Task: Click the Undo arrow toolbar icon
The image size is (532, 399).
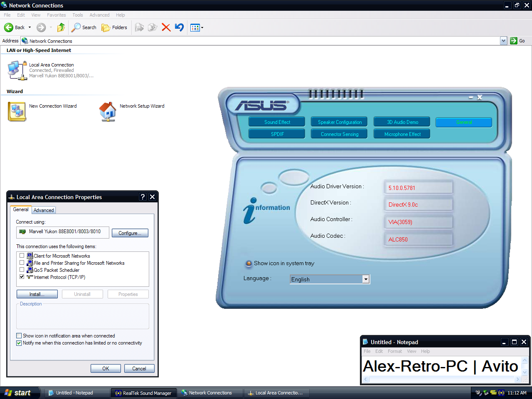Action: [x=179, y=27]
